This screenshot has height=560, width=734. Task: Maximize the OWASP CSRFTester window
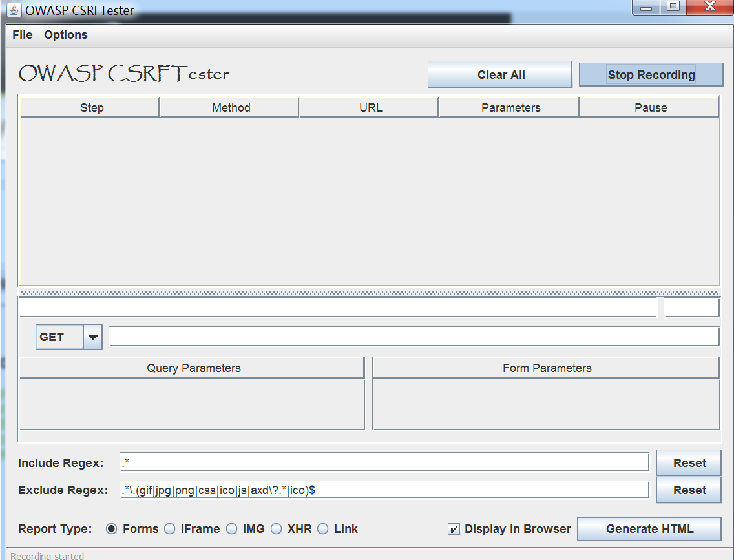pos(673,6)
